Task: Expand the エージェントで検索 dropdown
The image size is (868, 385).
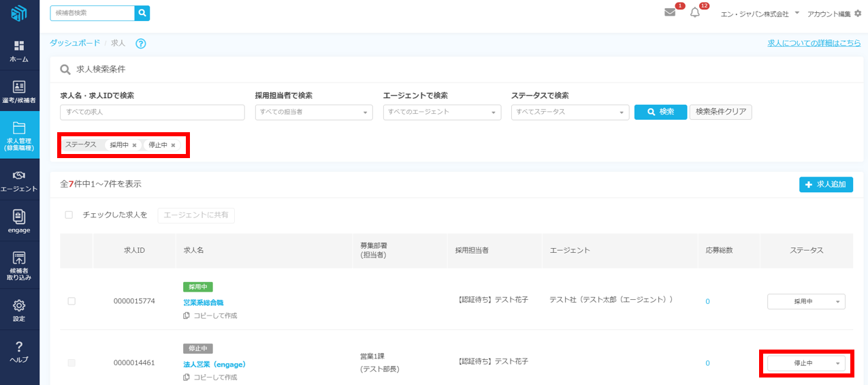Action: [442, 112]
